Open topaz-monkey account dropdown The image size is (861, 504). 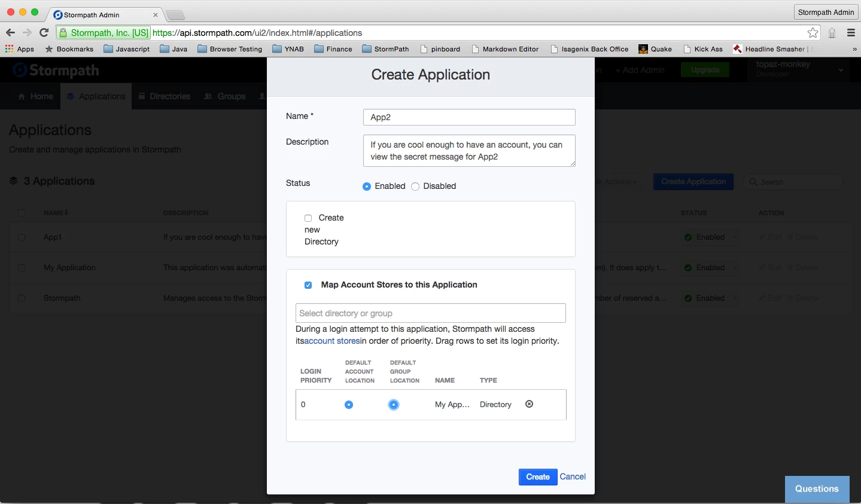(799, 69)
